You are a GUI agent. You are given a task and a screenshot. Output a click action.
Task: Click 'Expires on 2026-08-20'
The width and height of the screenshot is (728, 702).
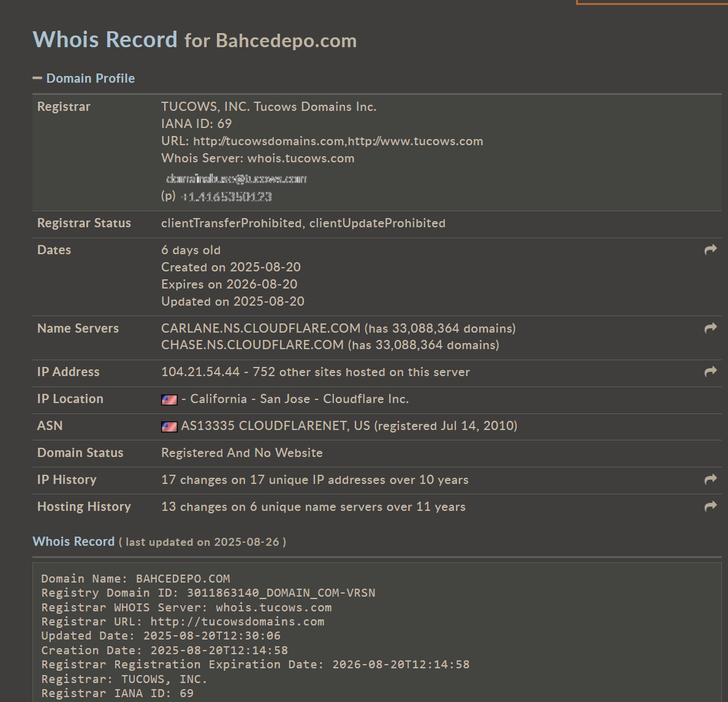[x=229, y=284]
